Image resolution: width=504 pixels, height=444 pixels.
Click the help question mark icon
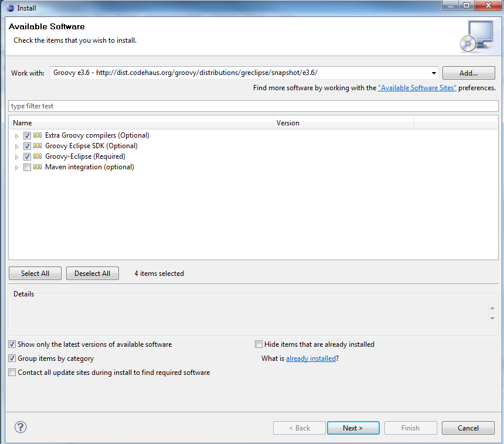pos(21,427)
